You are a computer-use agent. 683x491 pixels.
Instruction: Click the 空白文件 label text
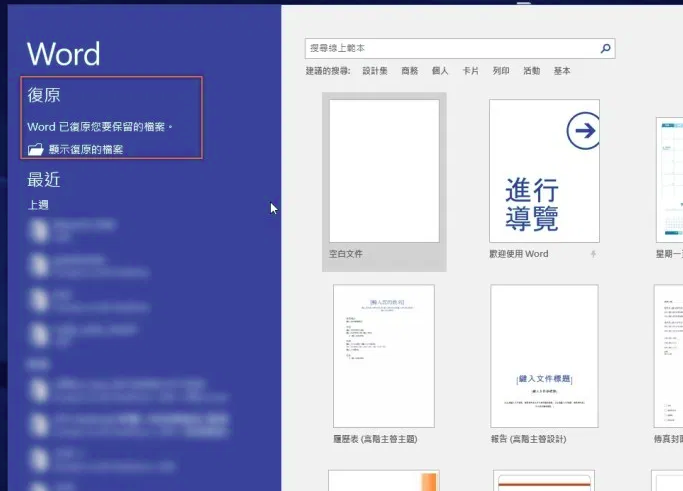(345, 254)
